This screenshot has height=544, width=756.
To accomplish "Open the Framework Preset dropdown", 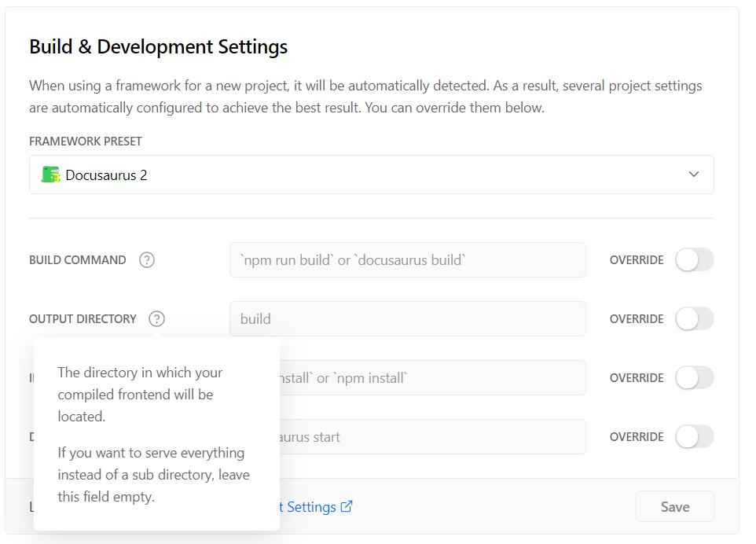I will (371, 175).
